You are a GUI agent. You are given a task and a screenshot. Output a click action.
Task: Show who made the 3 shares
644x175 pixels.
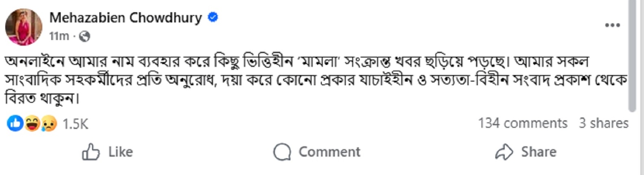point(604,123)
